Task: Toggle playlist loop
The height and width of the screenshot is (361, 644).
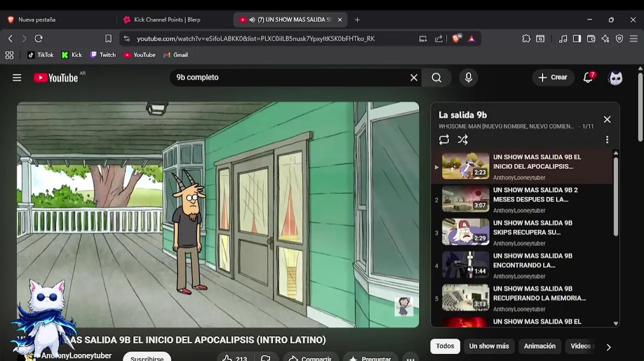Action: [x=444, y=140]
